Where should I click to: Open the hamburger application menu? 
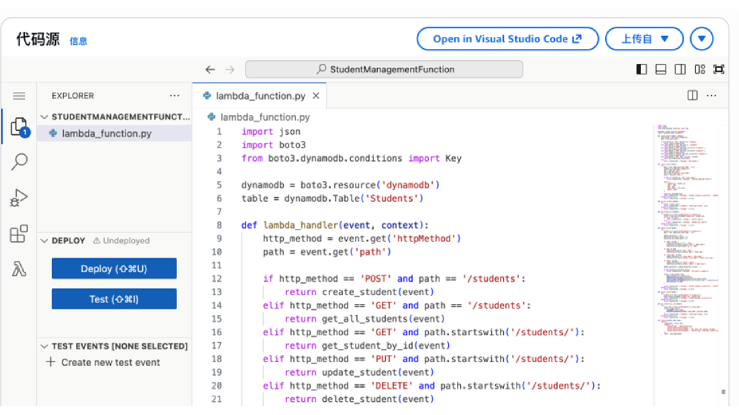[18, 96]
